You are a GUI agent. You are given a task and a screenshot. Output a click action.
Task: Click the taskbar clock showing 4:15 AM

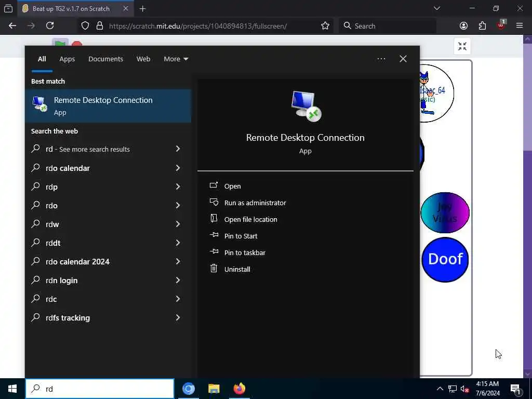coord(487,389)
